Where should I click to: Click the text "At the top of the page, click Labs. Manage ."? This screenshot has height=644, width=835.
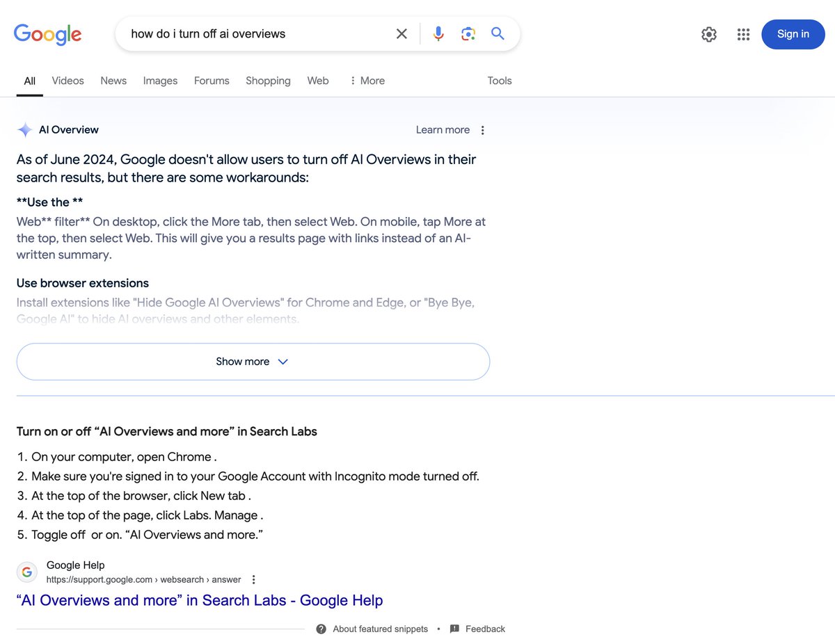(x=148, y=515)
